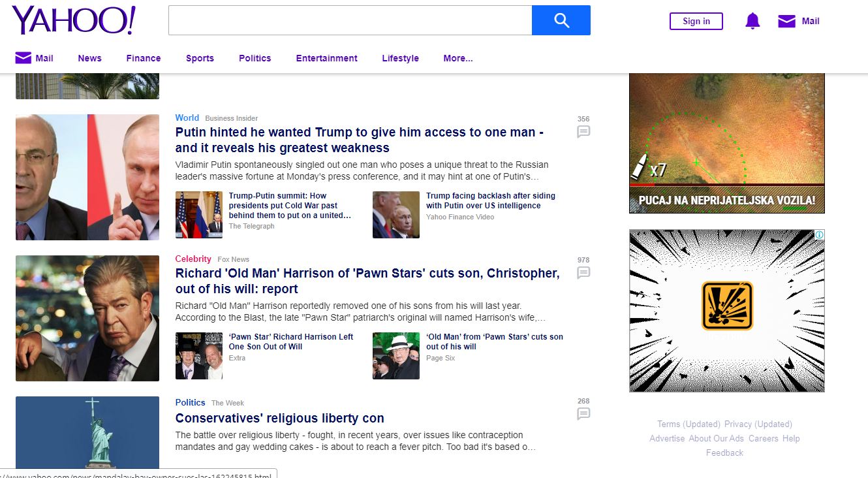
Task: Open the Putin hinted headline article
Action: [x=359, y=140]
